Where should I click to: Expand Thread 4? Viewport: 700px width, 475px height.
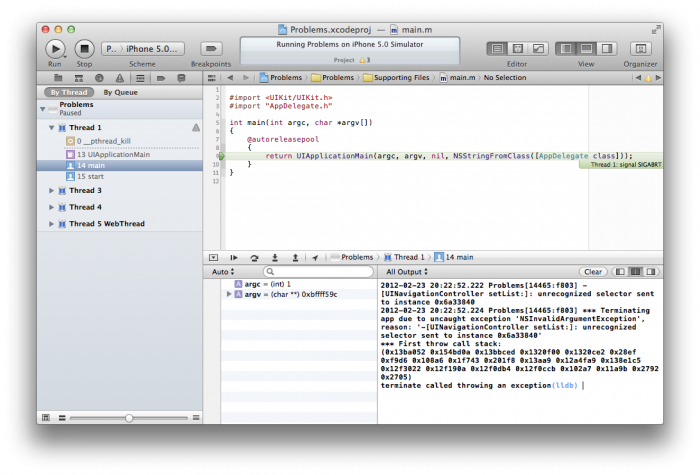(x=51, y=207)
